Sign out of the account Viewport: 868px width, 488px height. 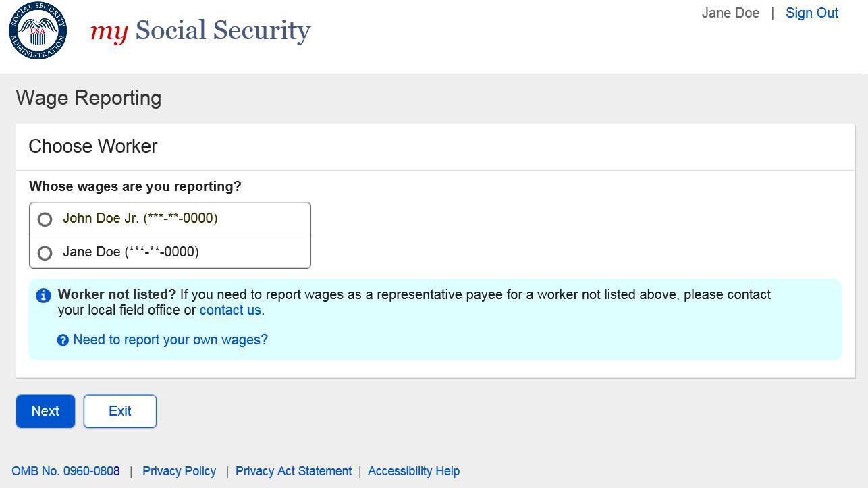coord(811,13)
